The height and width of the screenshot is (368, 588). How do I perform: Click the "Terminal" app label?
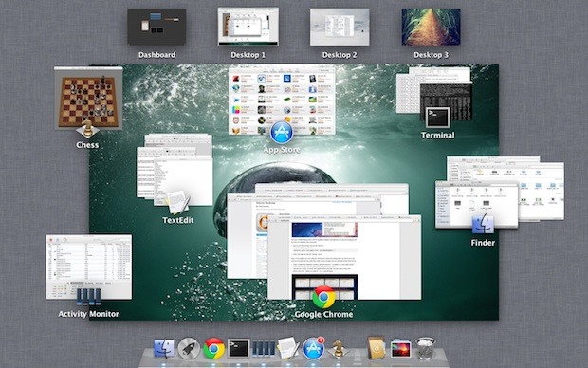click(437, 135)
